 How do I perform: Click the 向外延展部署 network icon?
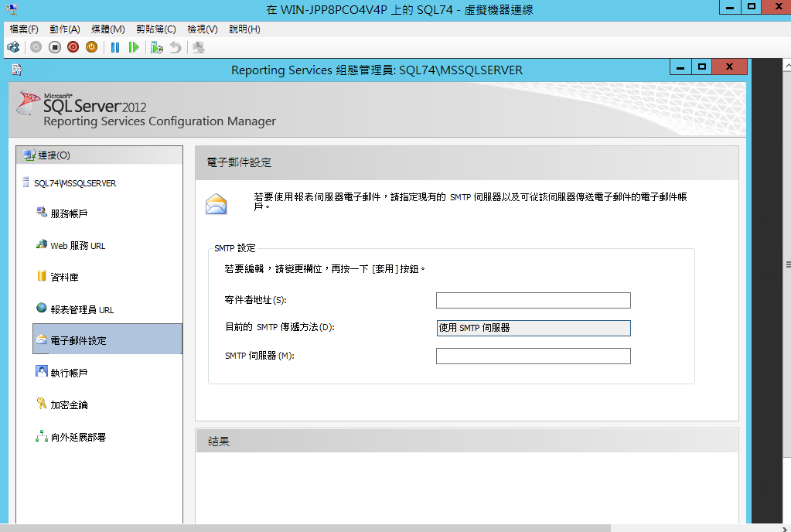point(42,436)
